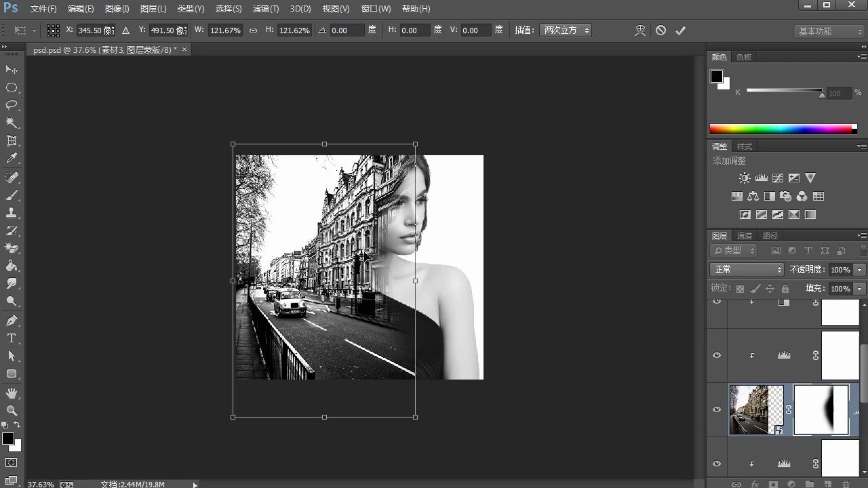Add a Curves adjustment
This screenshot has height=488, width=868.
(777, 178)
